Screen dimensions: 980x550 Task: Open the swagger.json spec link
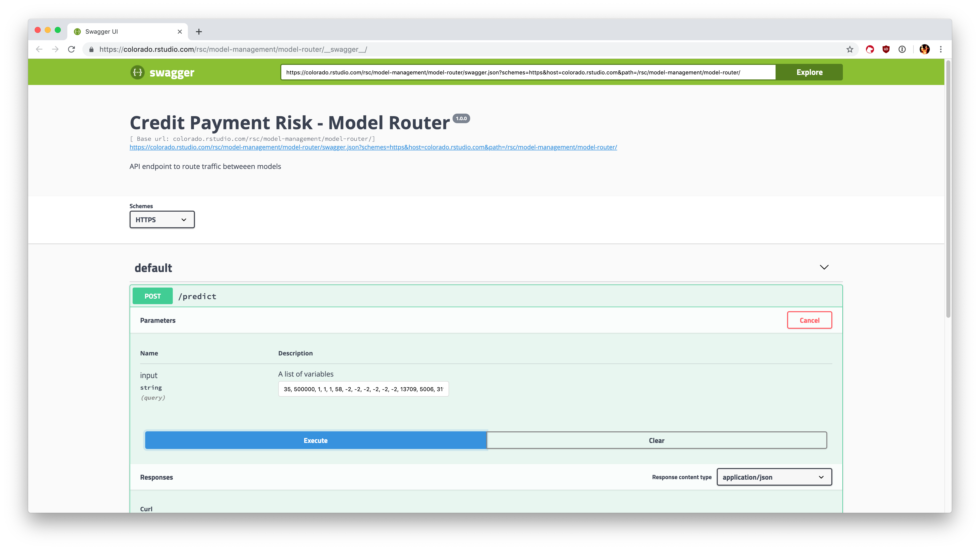tap(373, 147)
